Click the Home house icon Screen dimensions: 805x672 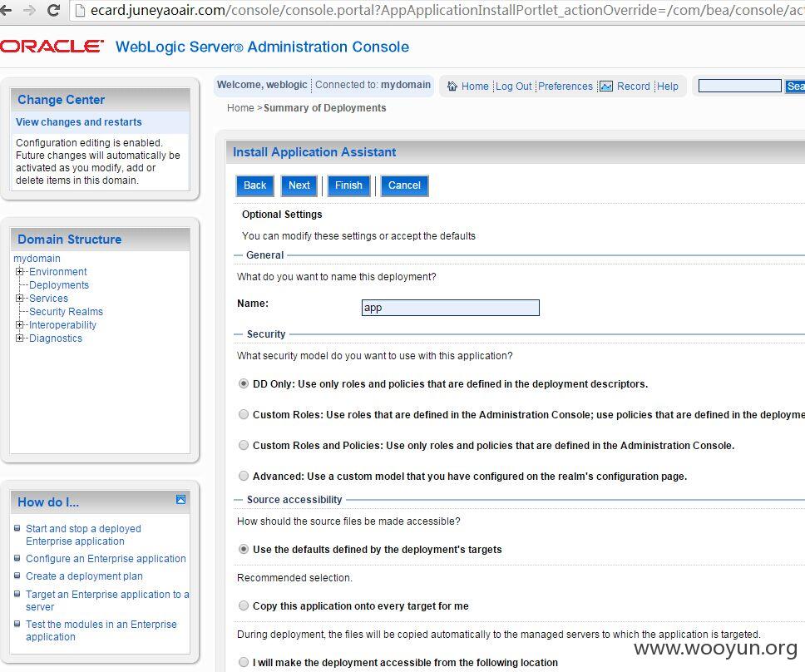pos(452,86)
